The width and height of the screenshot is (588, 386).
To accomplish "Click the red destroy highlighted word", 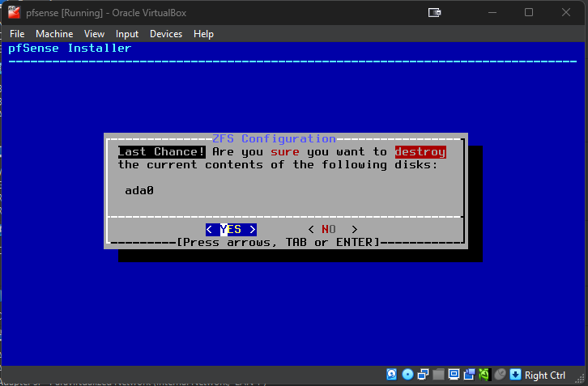I will coord(420,152).
